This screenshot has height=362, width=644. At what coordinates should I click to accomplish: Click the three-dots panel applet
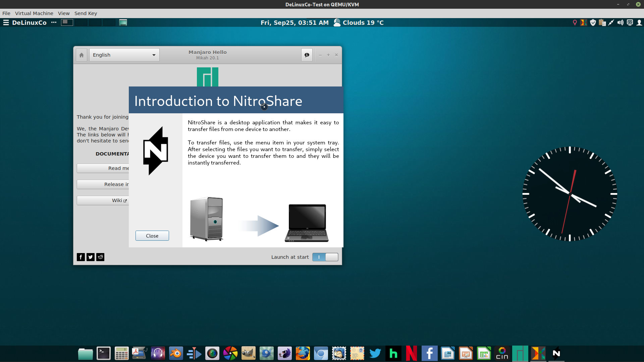tap(54, 22)
